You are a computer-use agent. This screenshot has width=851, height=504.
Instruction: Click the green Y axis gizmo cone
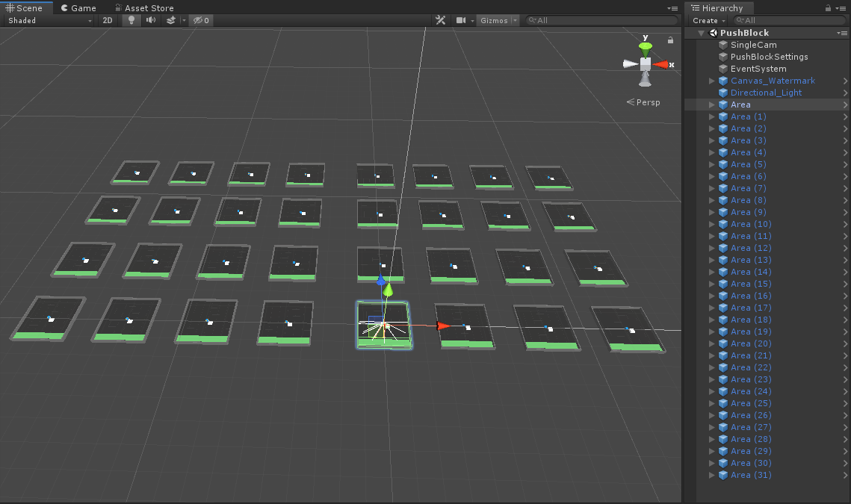pyautogui.click(x=646, y=49)
